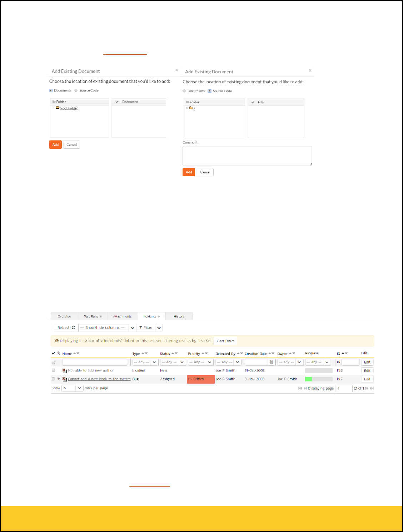The height and width of the screenshot is (532, 403).
Task: Sort the Priority column ascending with up arrow
Action: pos(203,354)
